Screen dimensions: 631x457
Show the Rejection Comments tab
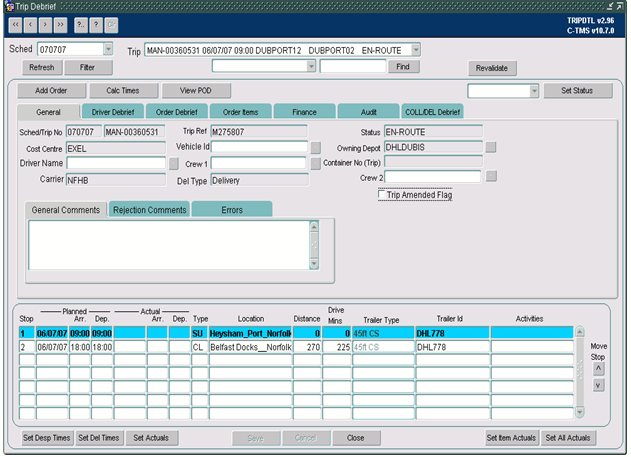(149, 210)
